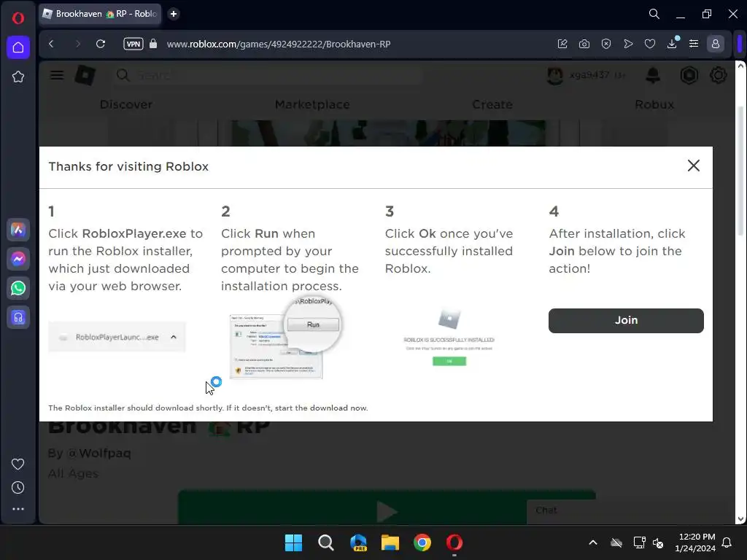
Task: Open the Create menu item
Action: pos(492,104)
